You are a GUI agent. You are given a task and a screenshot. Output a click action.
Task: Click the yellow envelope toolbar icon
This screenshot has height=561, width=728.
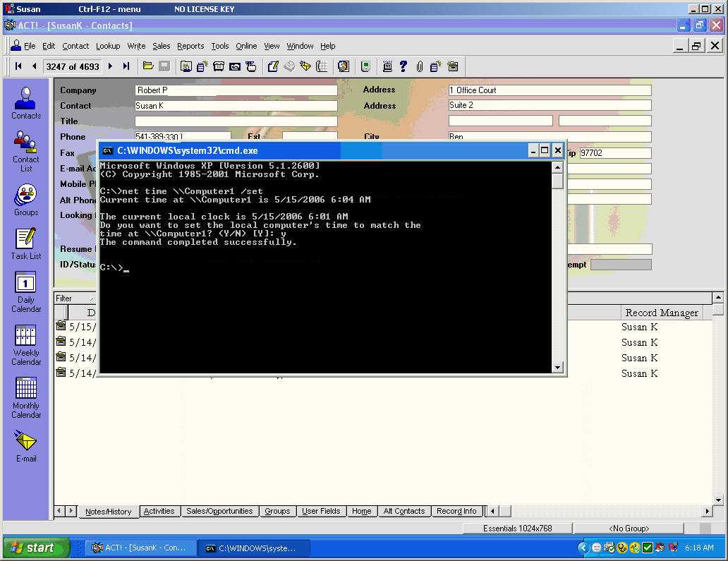click(x=305, y=66)
